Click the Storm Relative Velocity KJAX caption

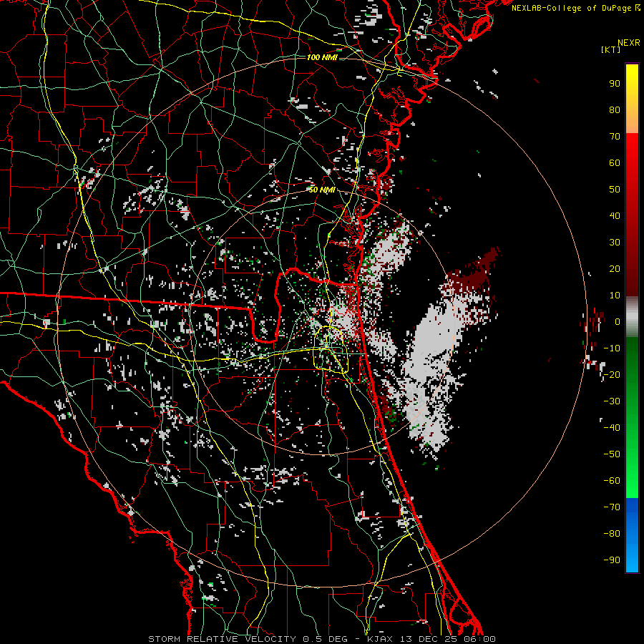tap(322, 639)
